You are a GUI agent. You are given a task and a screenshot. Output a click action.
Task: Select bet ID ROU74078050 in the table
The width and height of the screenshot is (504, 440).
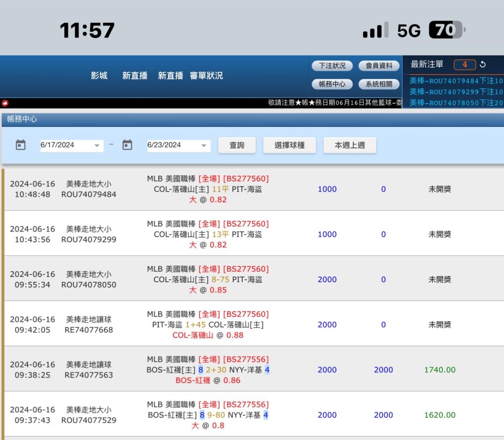89,285
